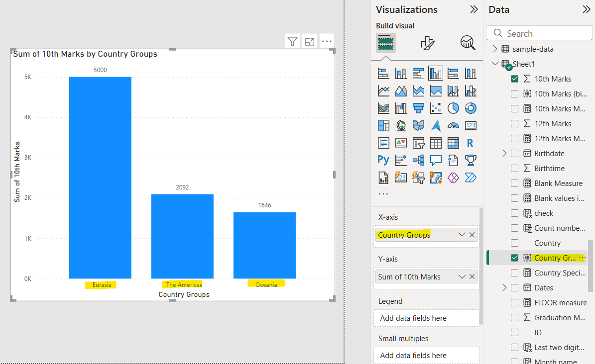Select the R script visual
This screenshot has width=595, height=364.
tap(471, 143)
